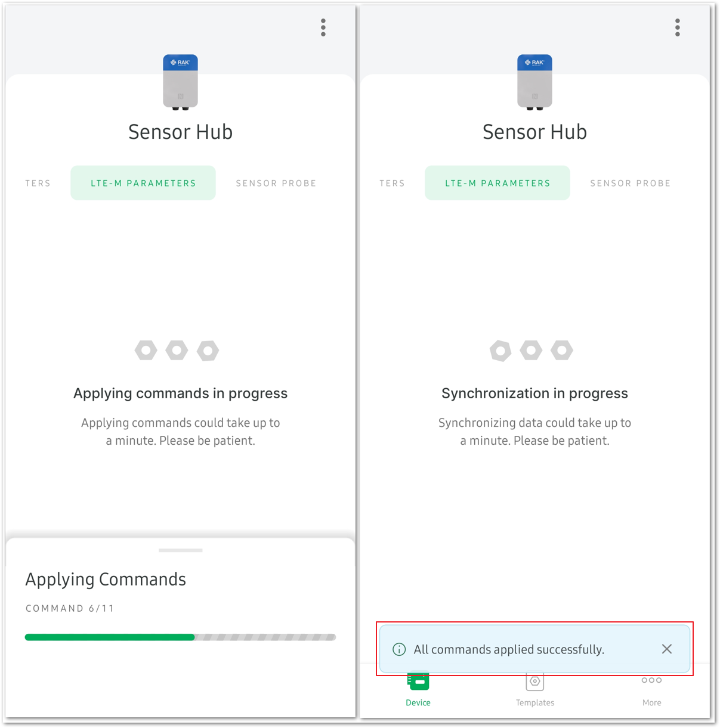Dismiss the commands applied successfully notification
This screenshot has width=720, height=728.
(x=667, y=649)
